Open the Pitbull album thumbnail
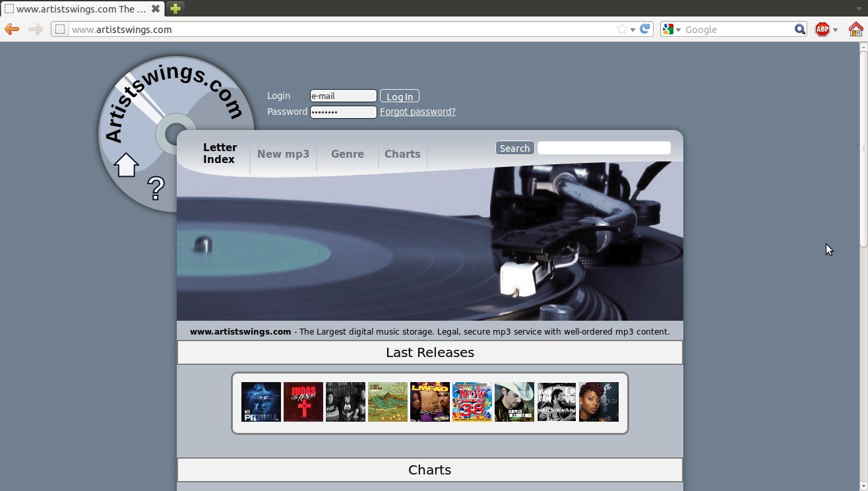Screen dimensions: 868x491 pos(261,402)
